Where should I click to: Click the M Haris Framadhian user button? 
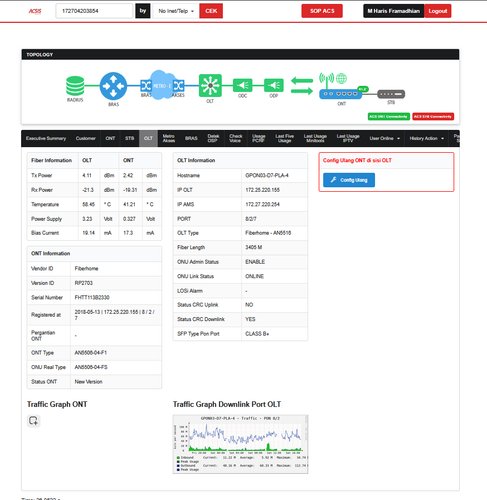coord(394,11)
